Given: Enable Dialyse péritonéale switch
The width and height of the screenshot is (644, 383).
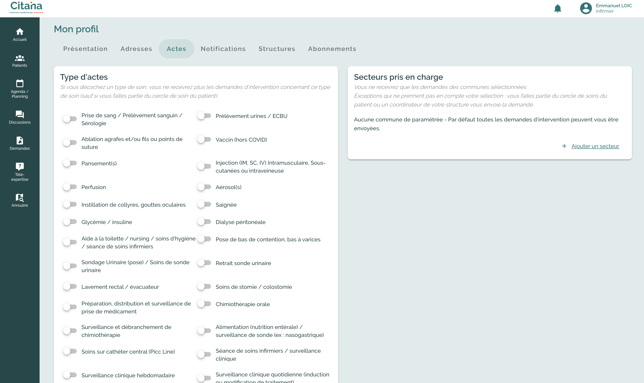Looking at the screenshot, I should tap(204, 222).
